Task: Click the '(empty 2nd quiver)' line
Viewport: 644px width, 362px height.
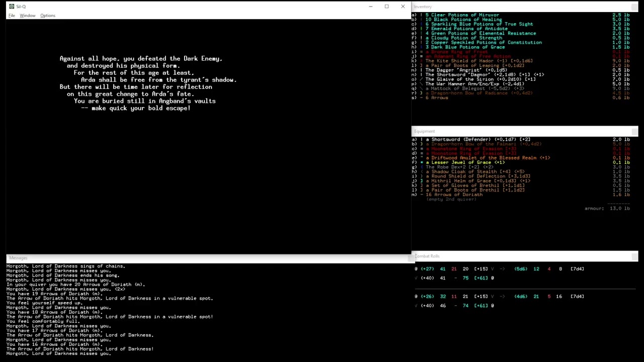Action: 451,199
